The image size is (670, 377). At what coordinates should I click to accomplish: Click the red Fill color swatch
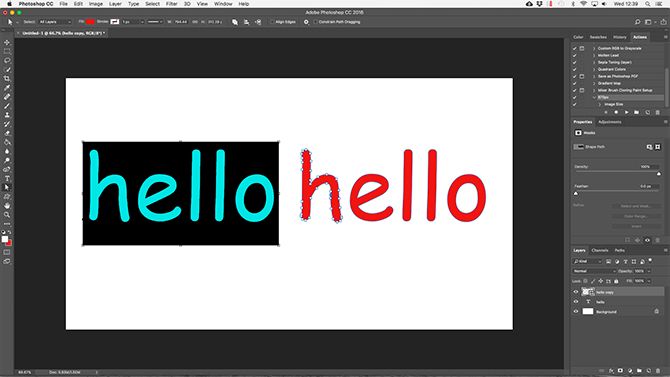[90, 22]
